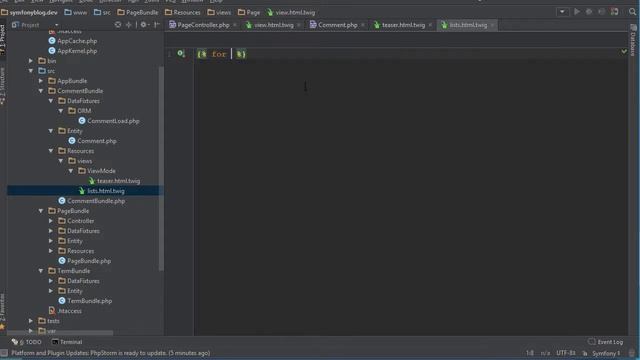This screenshot has width=640, height=360.
Task: Expand the bin folder
Action: tap(31, 61)
